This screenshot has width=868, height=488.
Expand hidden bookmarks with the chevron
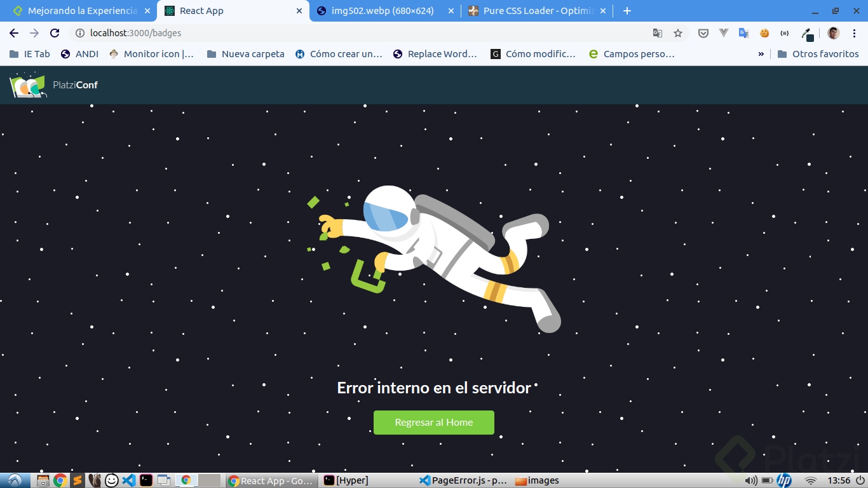pyautogui.click(x=760, y=53)
